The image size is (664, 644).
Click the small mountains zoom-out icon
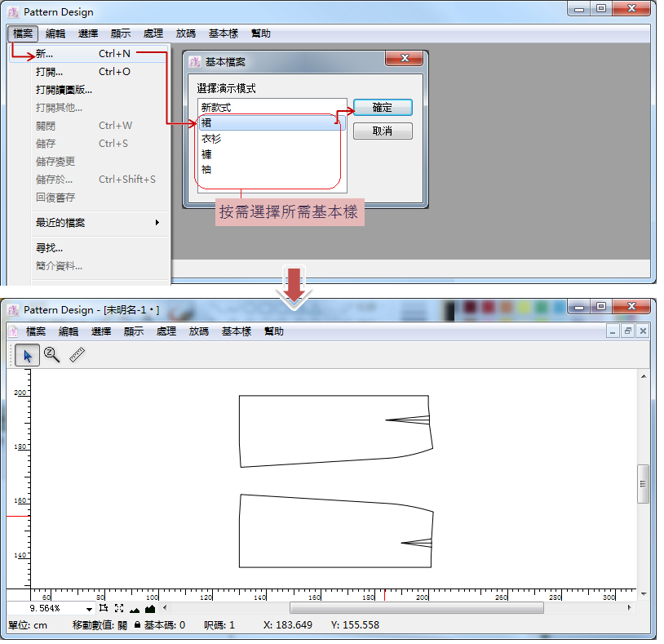tap(135, 609)
